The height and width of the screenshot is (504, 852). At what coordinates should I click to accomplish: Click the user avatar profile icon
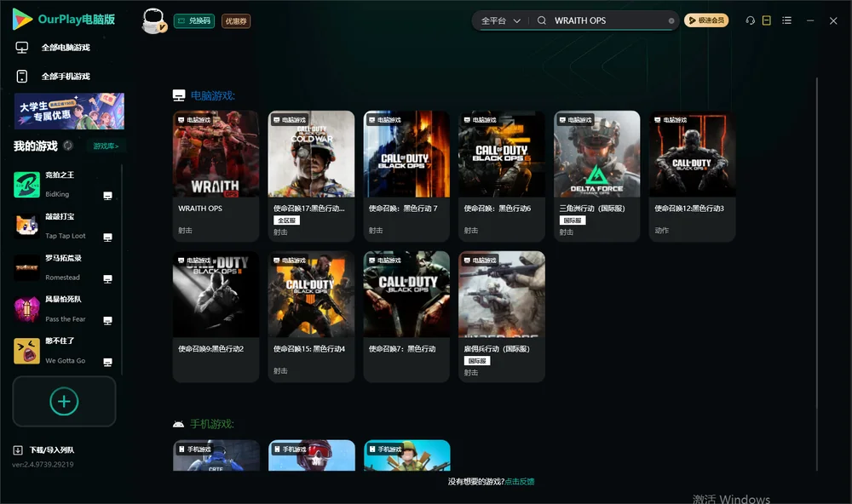(x=153, y=21)
